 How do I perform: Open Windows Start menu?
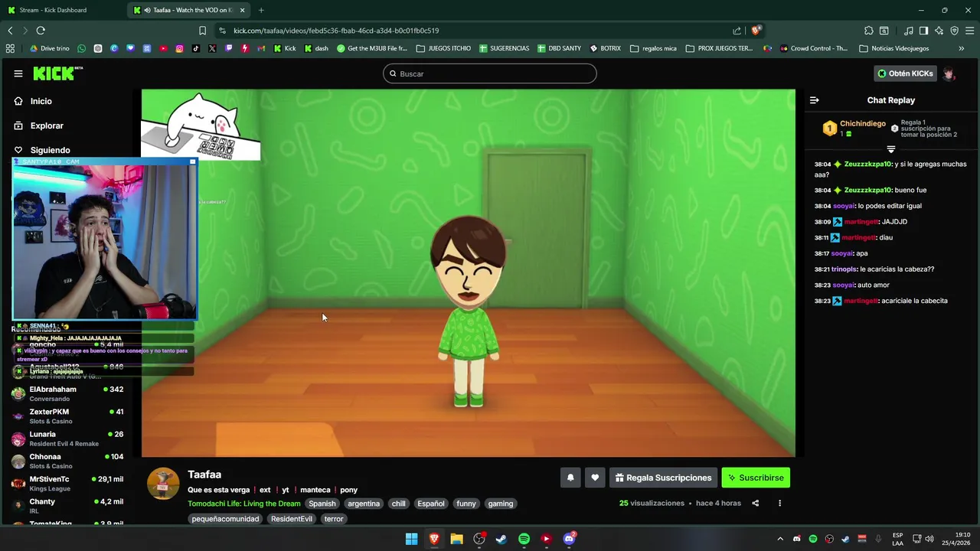click(411, 539)
